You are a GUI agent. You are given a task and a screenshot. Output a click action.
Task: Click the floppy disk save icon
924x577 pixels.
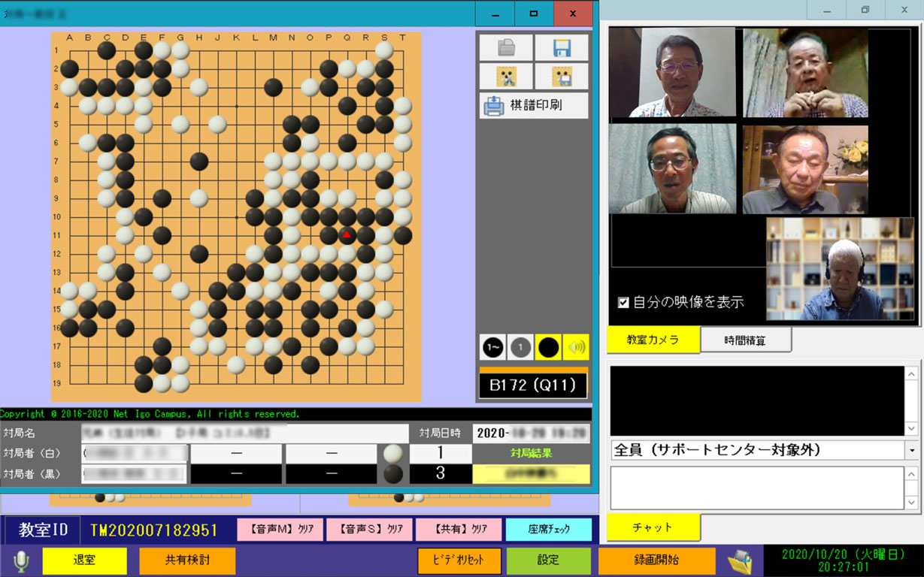pyautogui.click(x=562, y=48)
